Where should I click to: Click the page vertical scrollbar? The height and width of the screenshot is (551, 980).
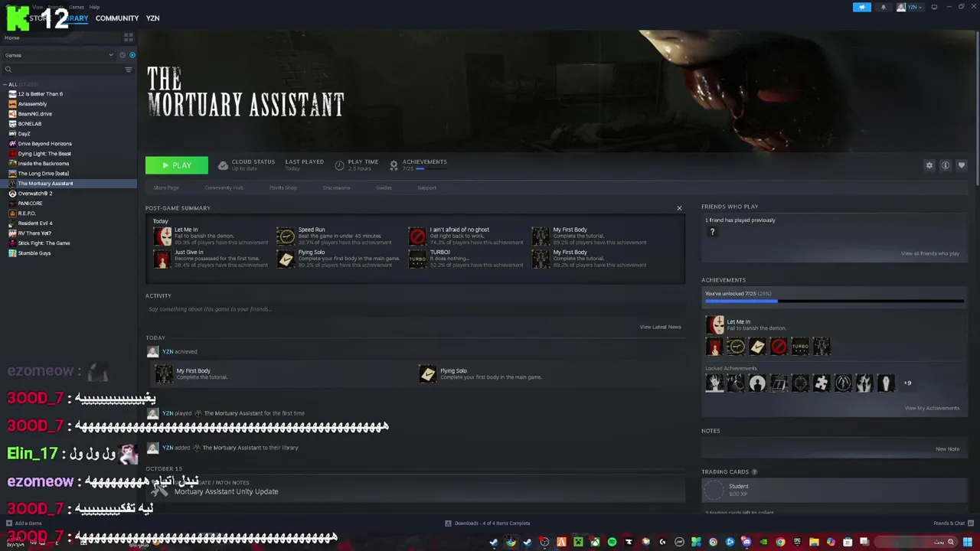click(977, 107)
